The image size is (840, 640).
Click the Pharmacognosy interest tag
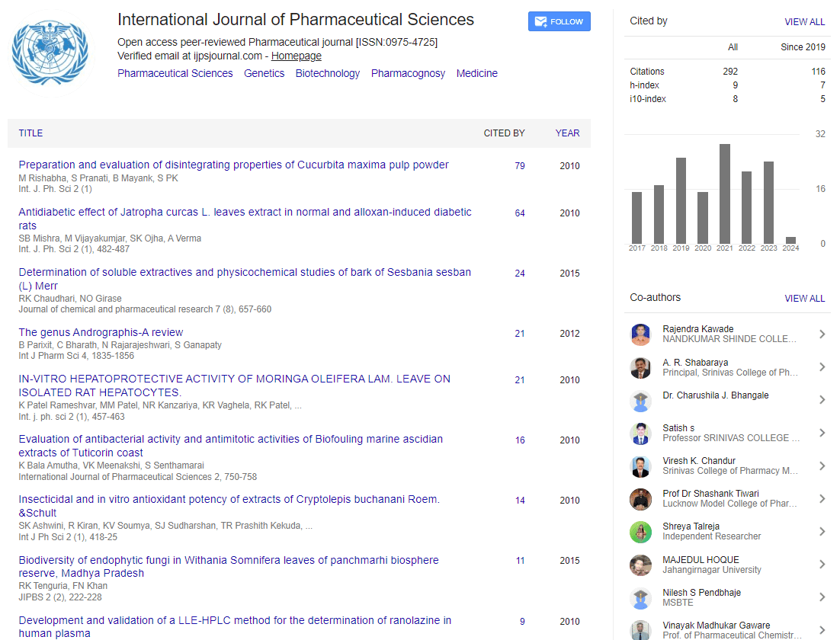click(408, 74)
